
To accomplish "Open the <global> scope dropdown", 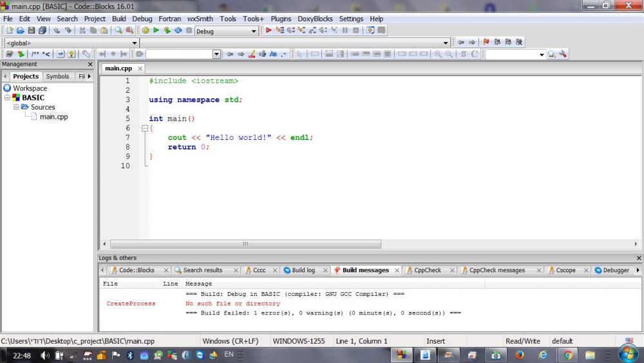I will click(x=135, y=43).
